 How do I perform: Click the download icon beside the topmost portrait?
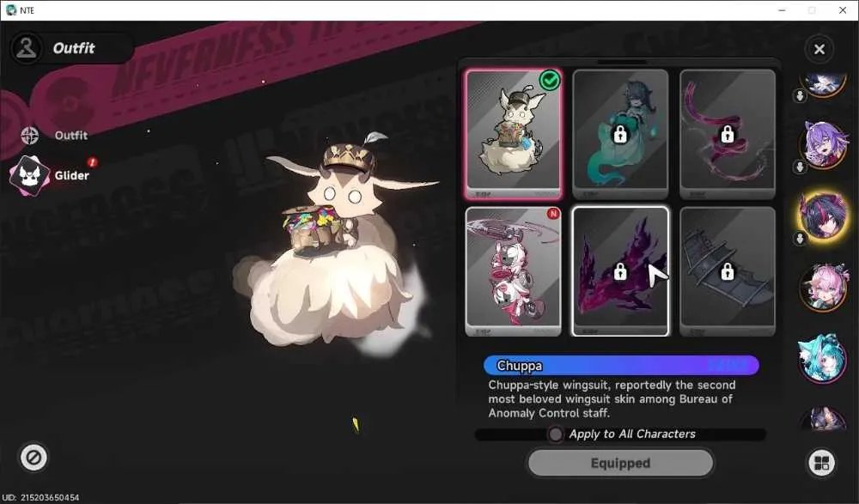pyautogui.click(x=800, y=96)
